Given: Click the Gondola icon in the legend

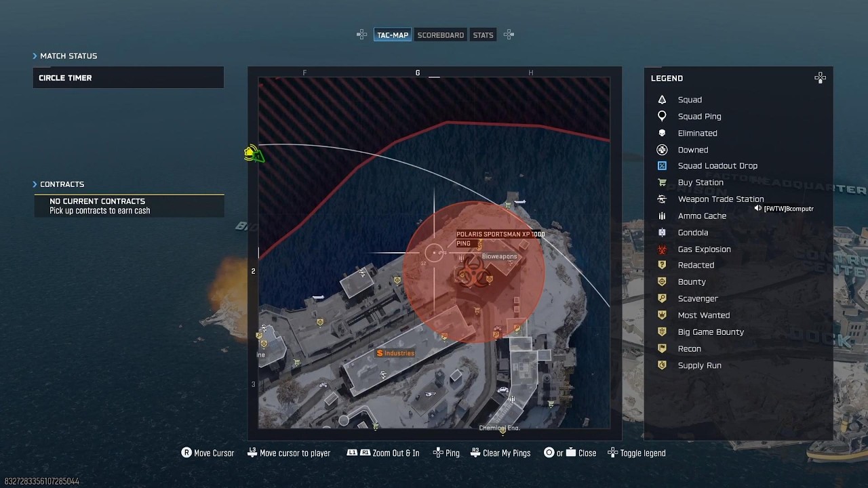Looking at the screenshot, I should pos(663,232).
